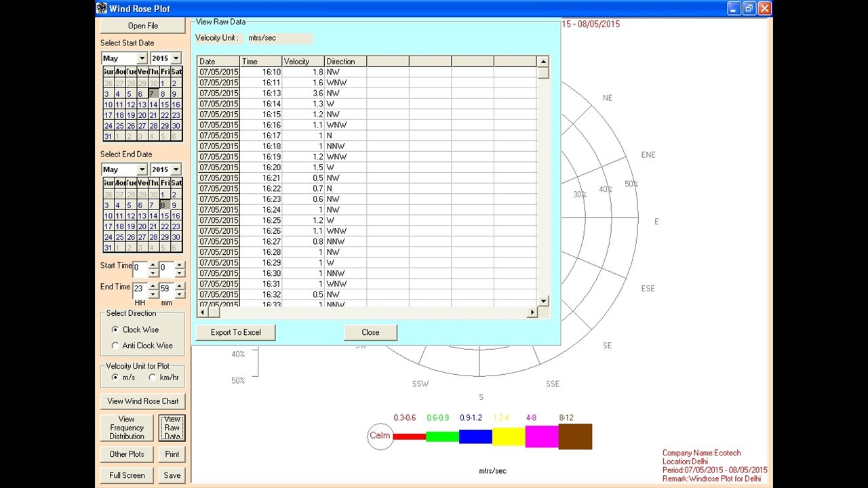
Task: Open View Frequency Distribution
Action: [x=127, y=428]
